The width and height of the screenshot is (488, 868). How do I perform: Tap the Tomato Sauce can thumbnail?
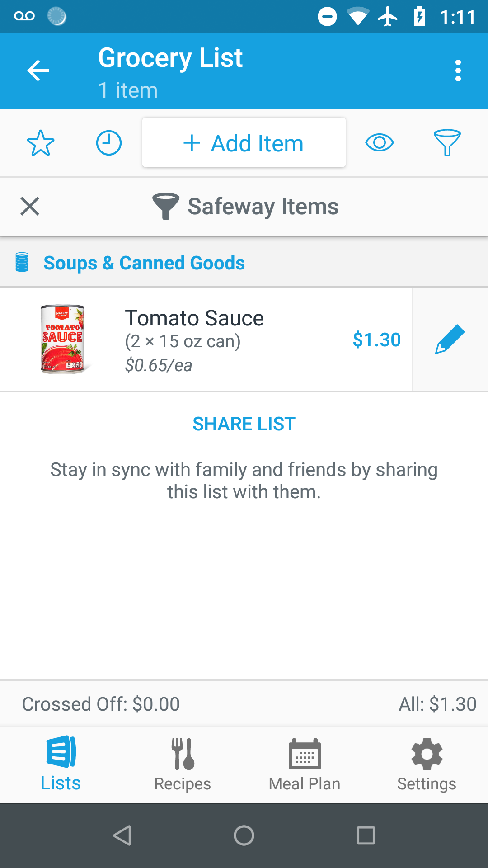pos(62,339)
